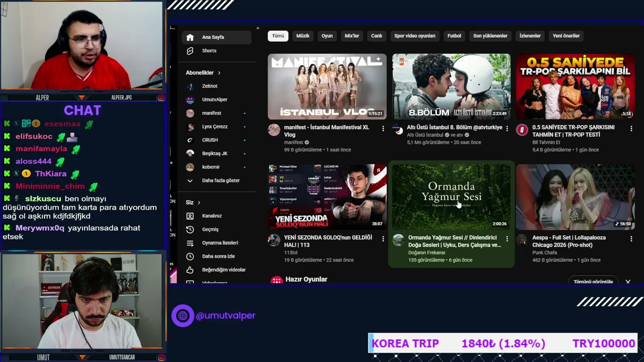Open 'manifest' in the subscriptions list
644x362 pixels.
(x=211, y=113)
